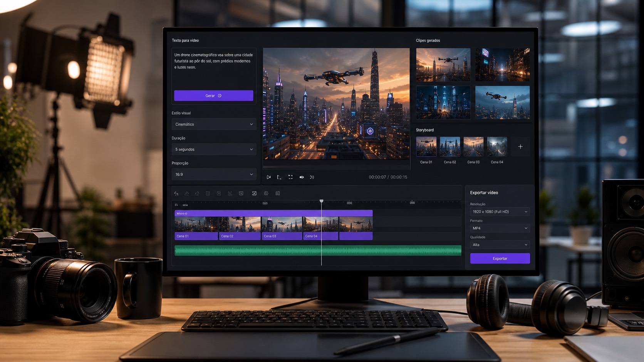Click the undo arrow in timeline toolbar
644x362 pixels.
(x=176, y=194)
